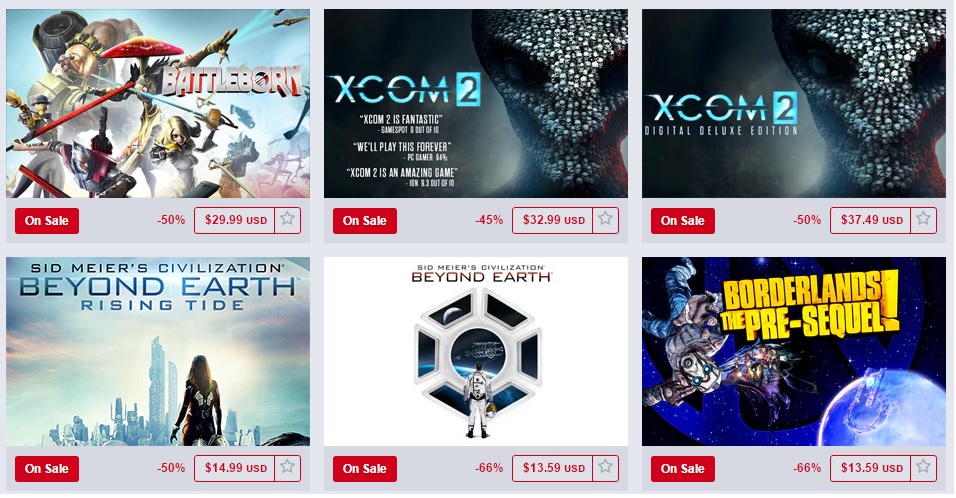The height and width of the screenshot is (498, 956).
Task: Purchase Borderlands Pre-Sequel at $13.59 USD
Action: point(871,468)
